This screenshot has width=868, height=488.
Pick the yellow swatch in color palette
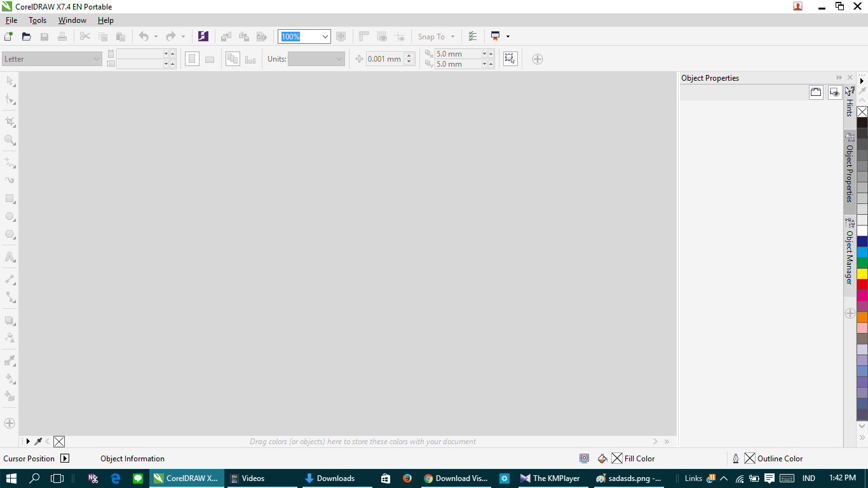[862, 273]
